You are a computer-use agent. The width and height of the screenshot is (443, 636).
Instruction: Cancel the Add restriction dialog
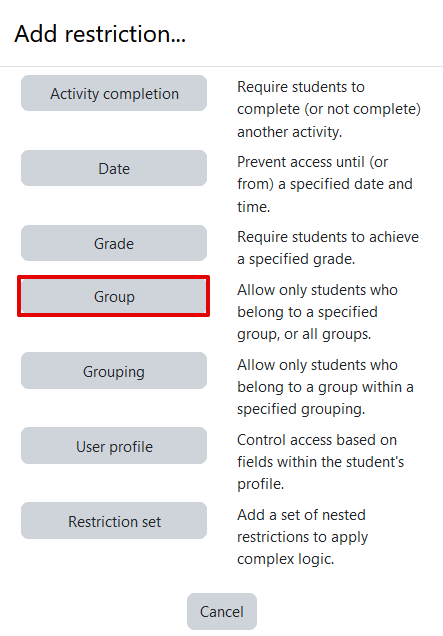tap(222, 611)
